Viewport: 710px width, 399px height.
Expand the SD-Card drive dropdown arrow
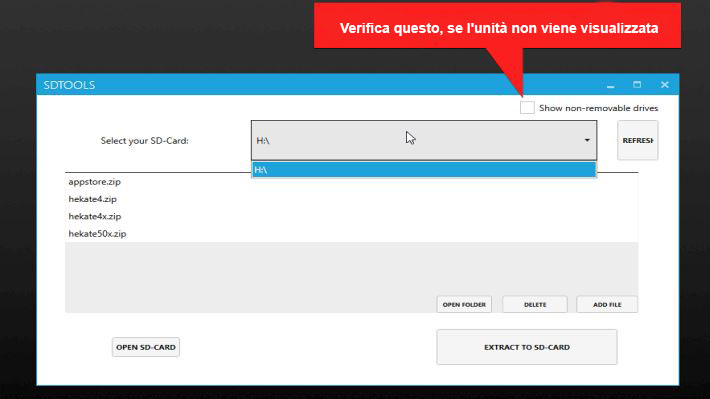(x=587, y=140)
